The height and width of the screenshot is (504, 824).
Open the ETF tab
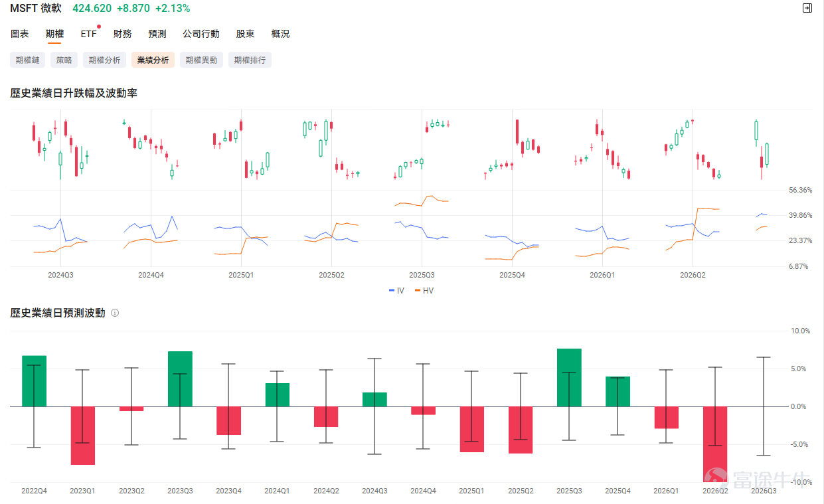pos(88,34)
